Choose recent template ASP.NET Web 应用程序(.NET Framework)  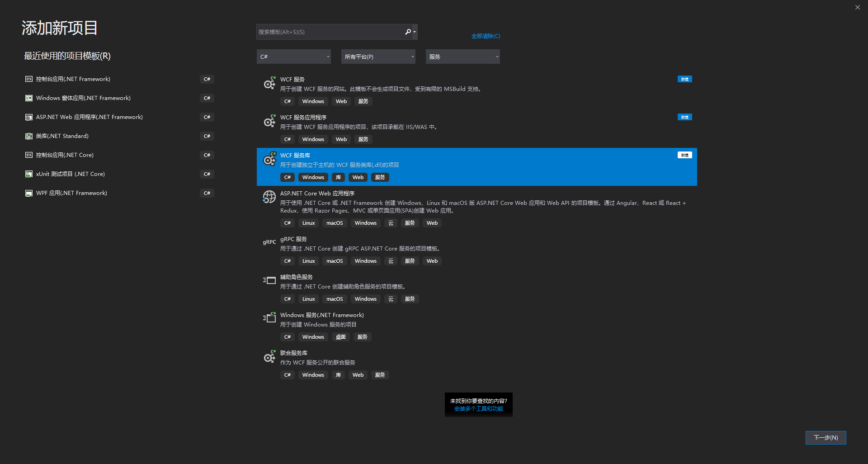coord(119,117)
